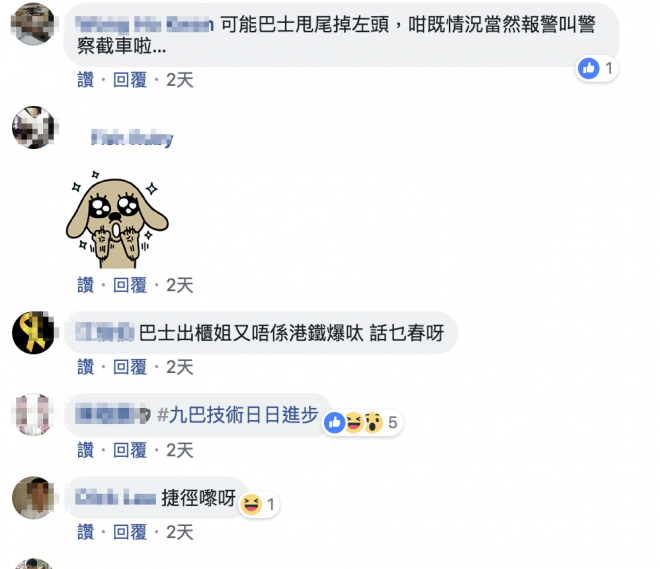Like the dog sticker comment
The width and height of the screenshot is (660, 569).
click(x=85, y=285)
